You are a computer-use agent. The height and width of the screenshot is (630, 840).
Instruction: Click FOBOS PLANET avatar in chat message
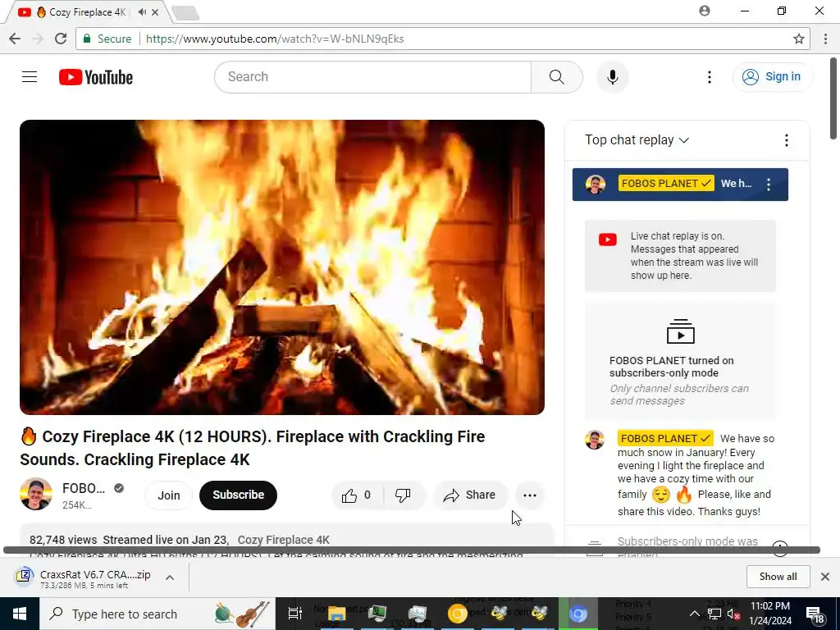pos(595,440)
